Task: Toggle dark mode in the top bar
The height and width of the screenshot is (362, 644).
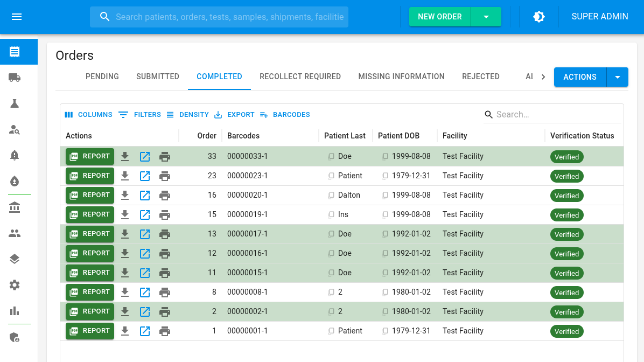Action: coord(538,16)
